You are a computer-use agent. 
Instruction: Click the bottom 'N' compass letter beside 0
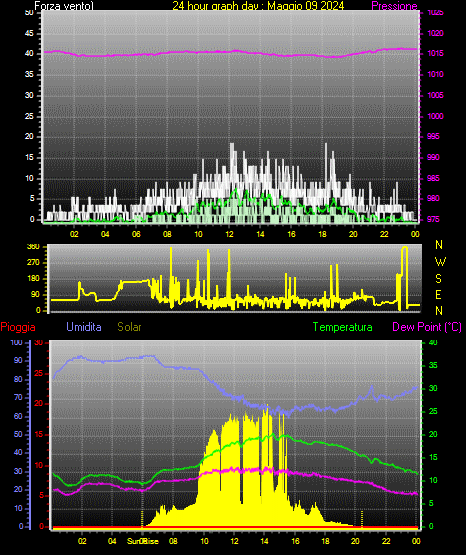point(439,311)
